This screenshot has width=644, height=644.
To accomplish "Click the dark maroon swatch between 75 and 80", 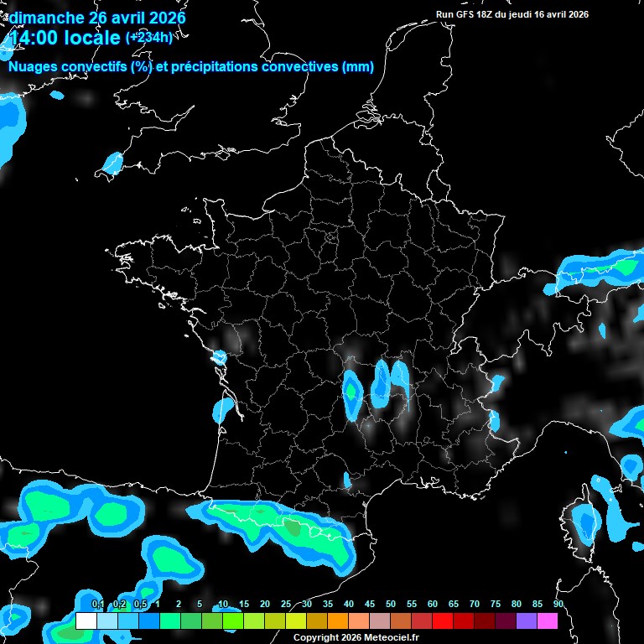I will (x=506, y=621).
